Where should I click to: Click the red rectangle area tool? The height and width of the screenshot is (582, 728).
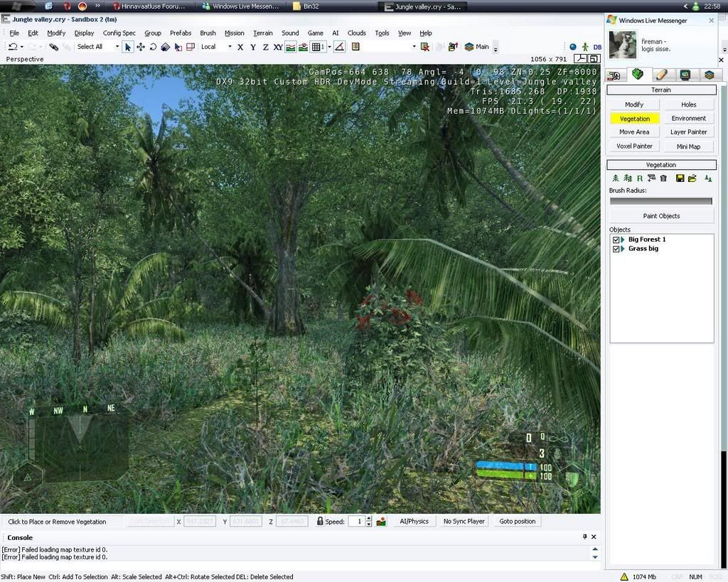pos(191,47)
